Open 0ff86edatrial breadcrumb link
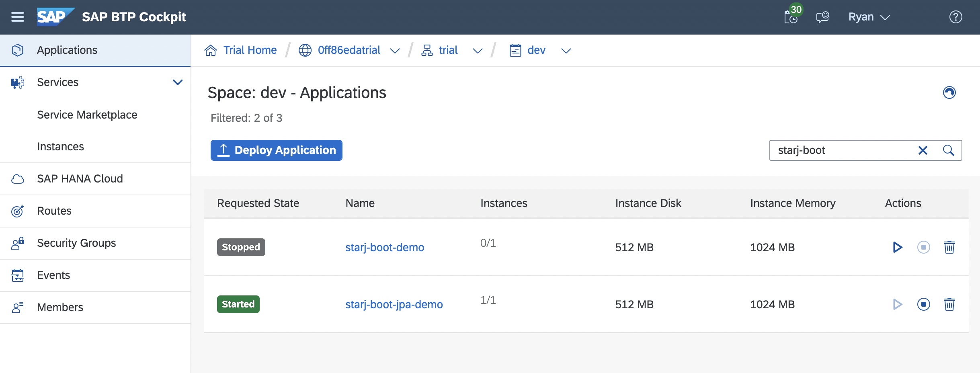Screen dimensions: 980x373 (349, 50)
